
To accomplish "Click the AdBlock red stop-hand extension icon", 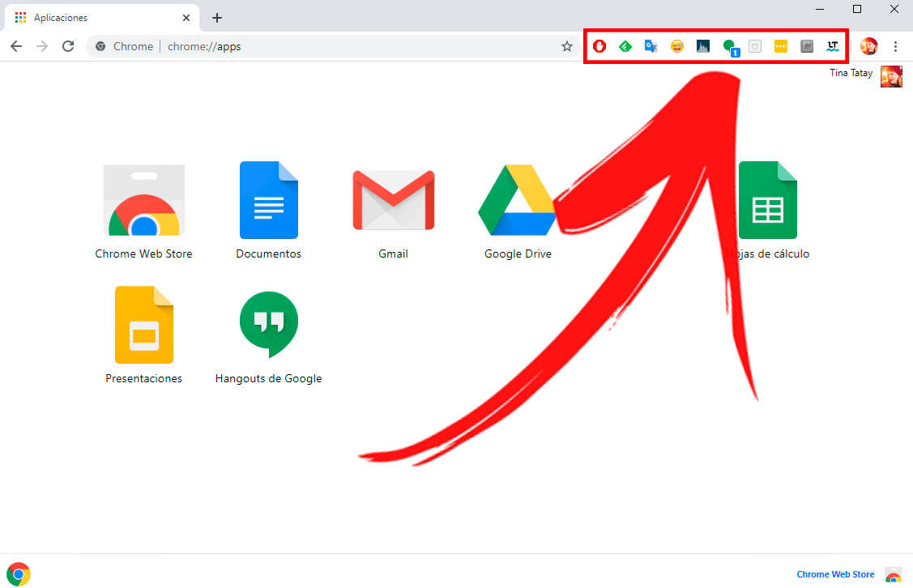I will (x=599, y=46).
